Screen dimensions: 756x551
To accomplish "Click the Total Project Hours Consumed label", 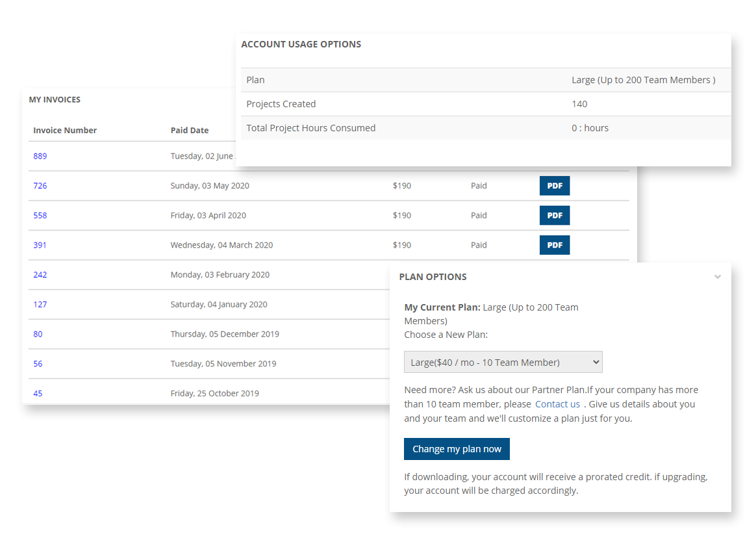I will point(311,128).
